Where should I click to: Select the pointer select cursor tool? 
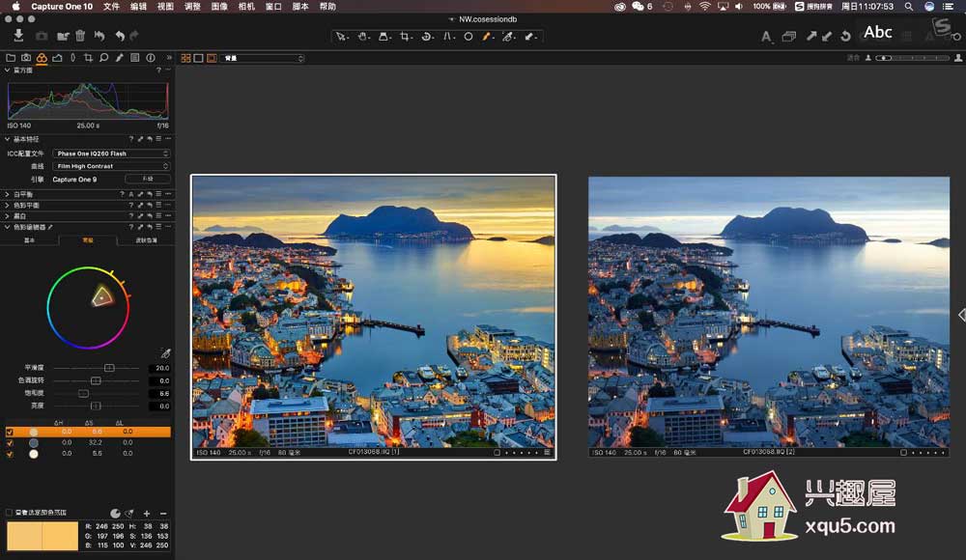point(341,37)
